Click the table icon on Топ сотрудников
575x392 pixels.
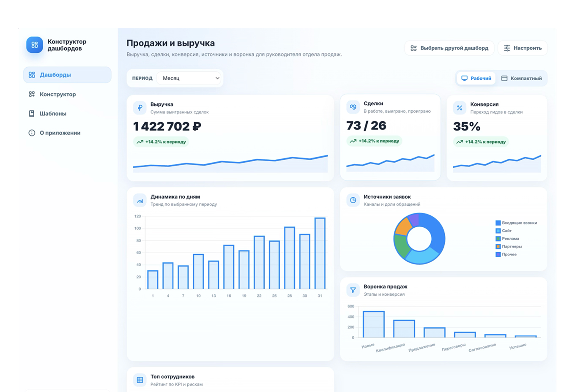[x=140, y=380]
